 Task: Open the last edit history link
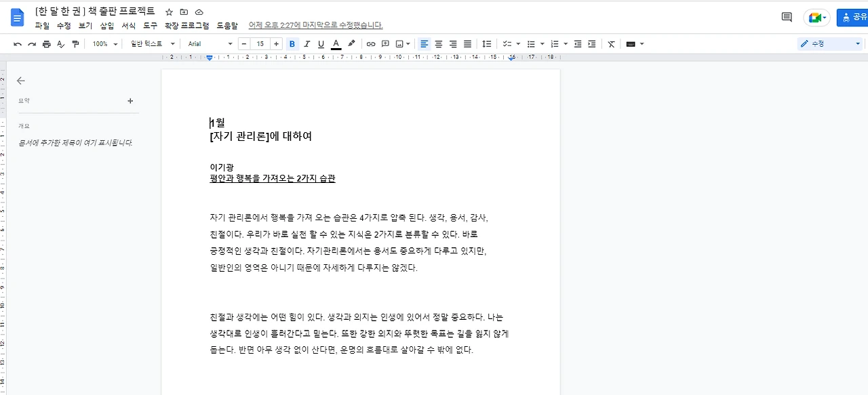315,25
